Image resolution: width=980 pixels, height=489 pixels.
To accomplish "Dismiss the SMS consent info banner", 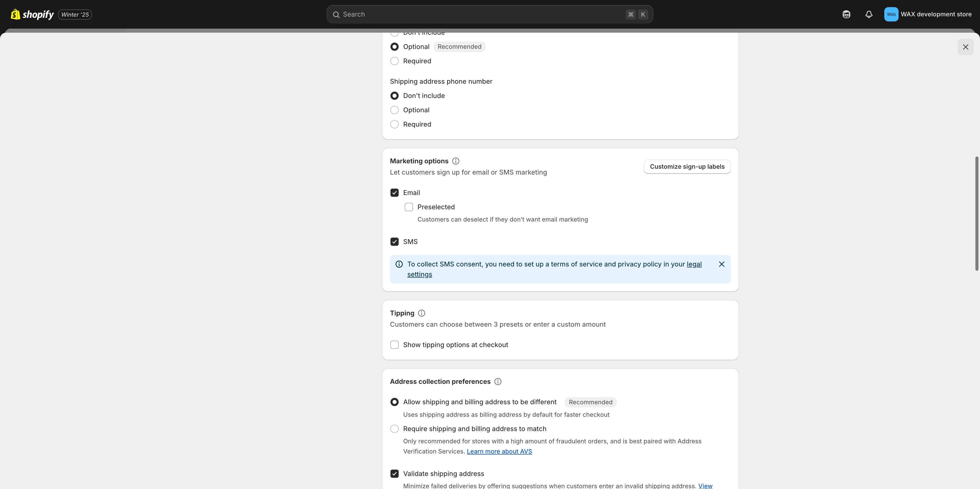I will (721, 264).
